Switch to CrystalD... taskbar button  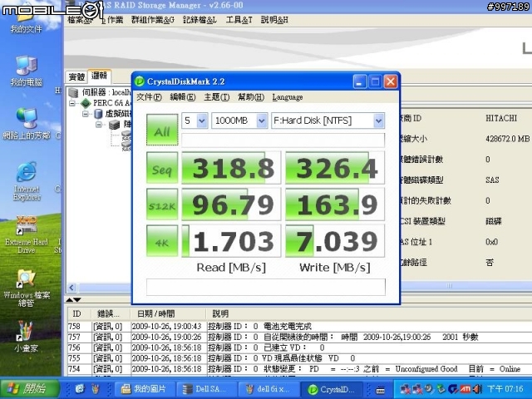click(332, 389)
